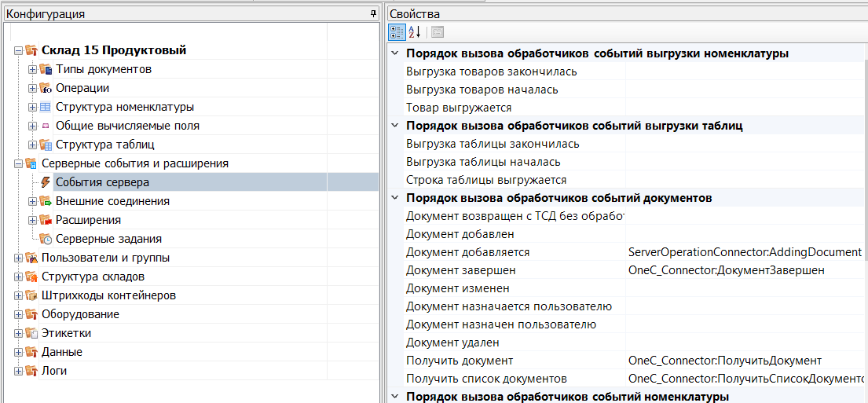868x403 pixels.
Task: Expand the Операции tree node
Action: [x=33, y=89]
